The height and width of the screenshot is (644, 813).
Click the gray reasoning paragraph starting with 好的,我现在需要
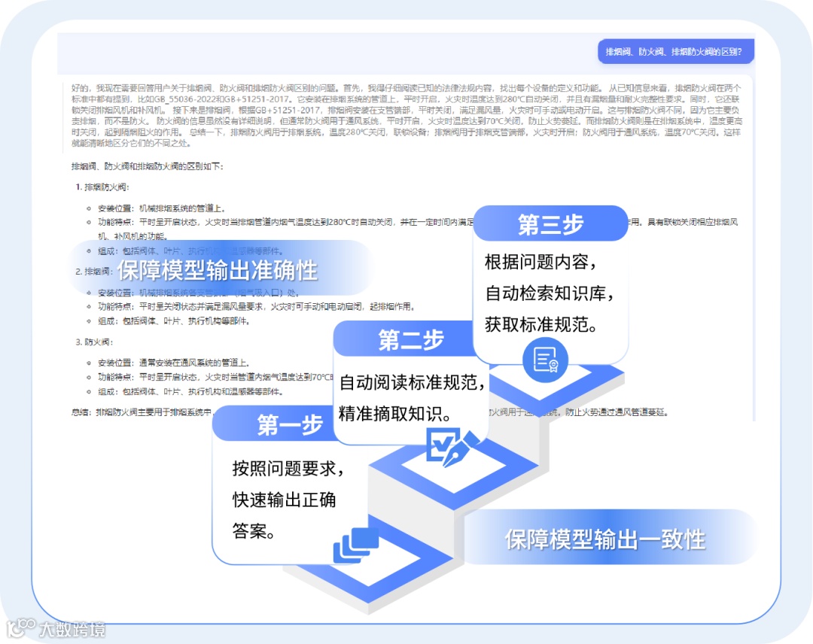click(407, 116)
